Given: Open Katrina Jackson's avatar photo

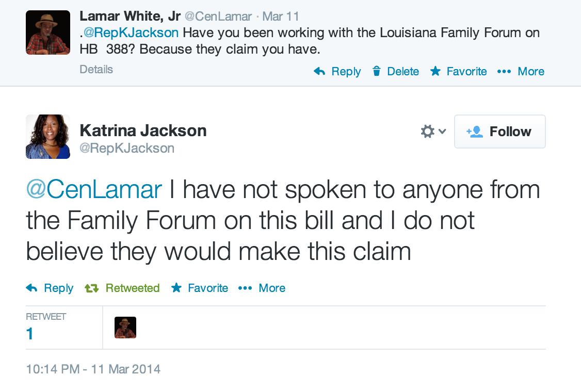Looking at the screenshot, I should pyautogui.click(x=48, y=136).
